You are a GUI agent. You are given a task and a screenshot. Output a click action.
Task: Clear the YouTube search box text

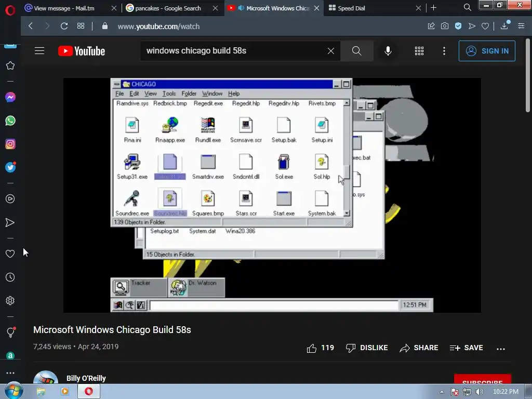pyautogui.click(x=331, y=51)
